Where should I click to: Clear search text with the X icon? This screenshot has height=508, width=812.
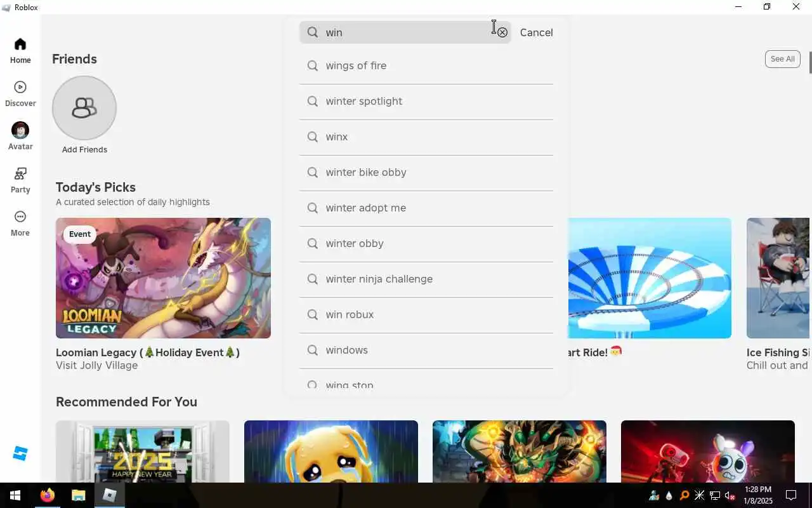click(502, 32)
